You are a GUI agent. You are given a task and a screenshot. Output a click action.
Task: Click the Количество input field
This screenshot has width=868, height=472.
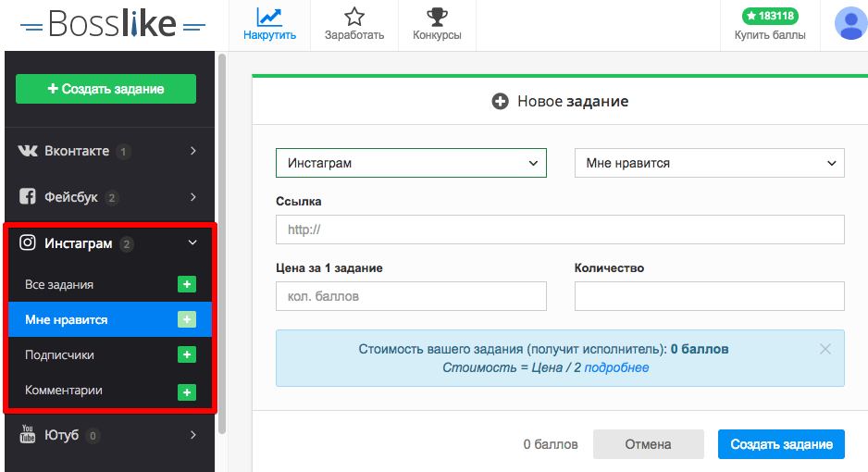710,296
